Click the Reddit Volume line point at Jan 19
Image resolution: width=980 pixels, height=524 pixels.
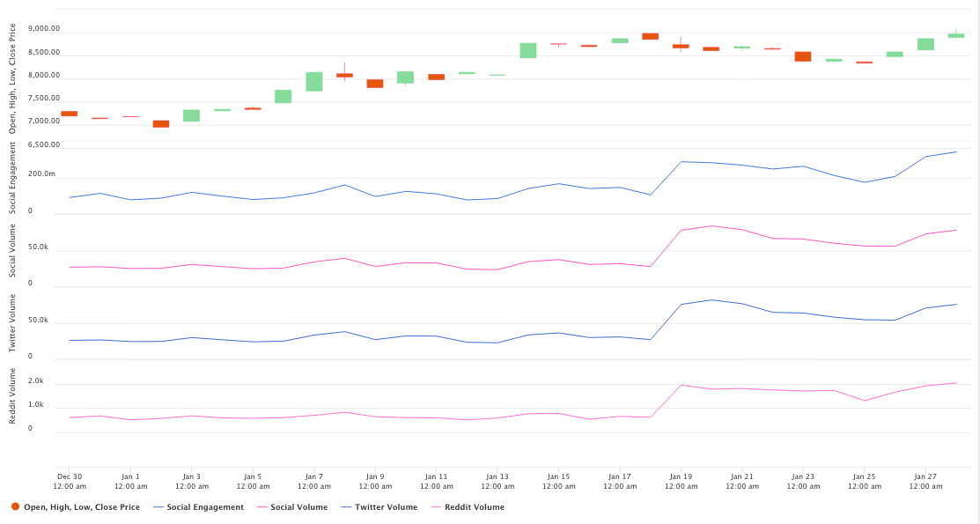(x=681, y=385)
